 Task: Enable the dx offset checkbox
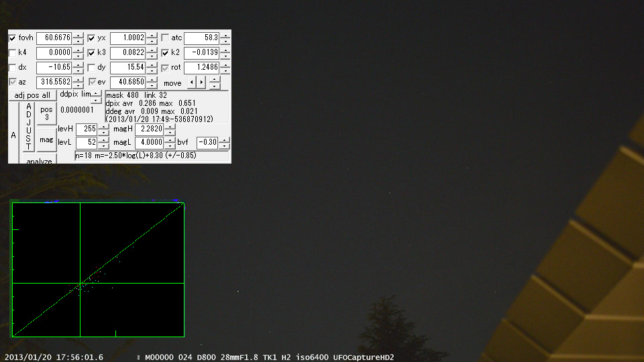13,67
